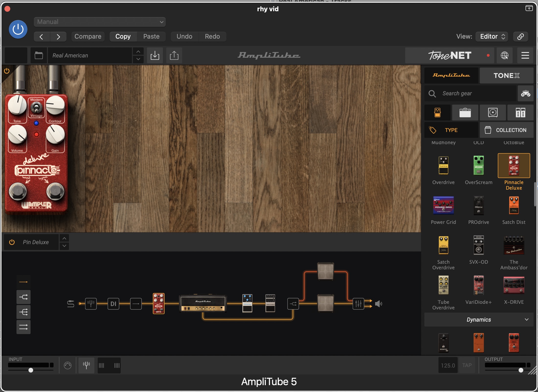Image resolution: width=538 pixels, height=392 pixels.
Task: Select the blue delay pedal in chain
Action: coord(247,303)
